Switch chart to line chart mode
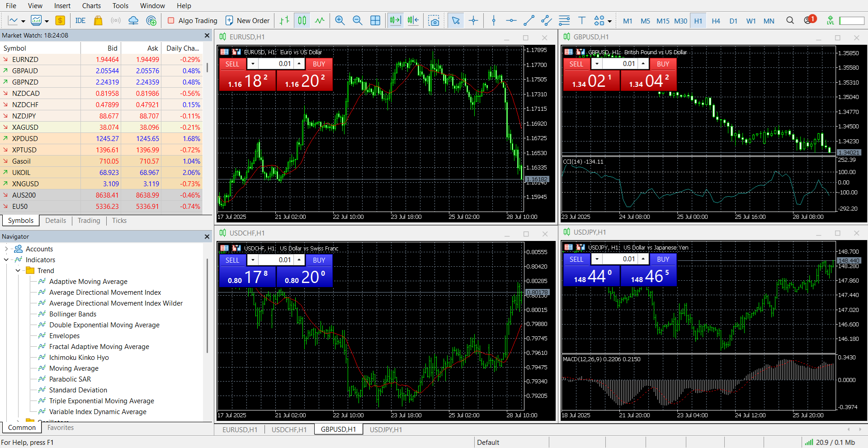Image resolution: width=868 pixels, height=448 pixels. click(320, 21)
